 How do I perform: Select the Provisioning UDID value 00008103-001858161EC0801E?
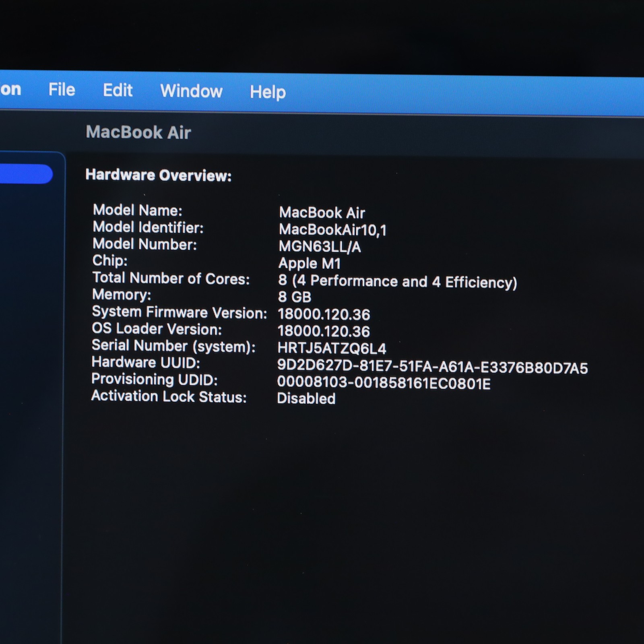click(x=384, y=383)
